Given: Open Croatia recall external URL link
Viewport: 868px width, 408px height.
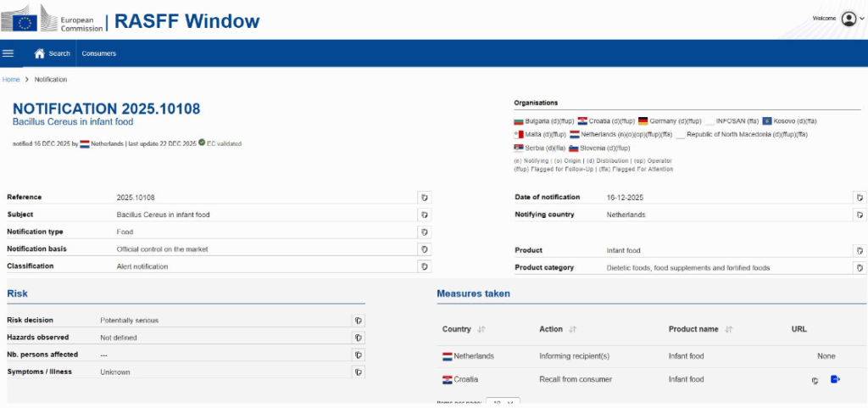Looking at the screenshot, I should coord(835,379).
